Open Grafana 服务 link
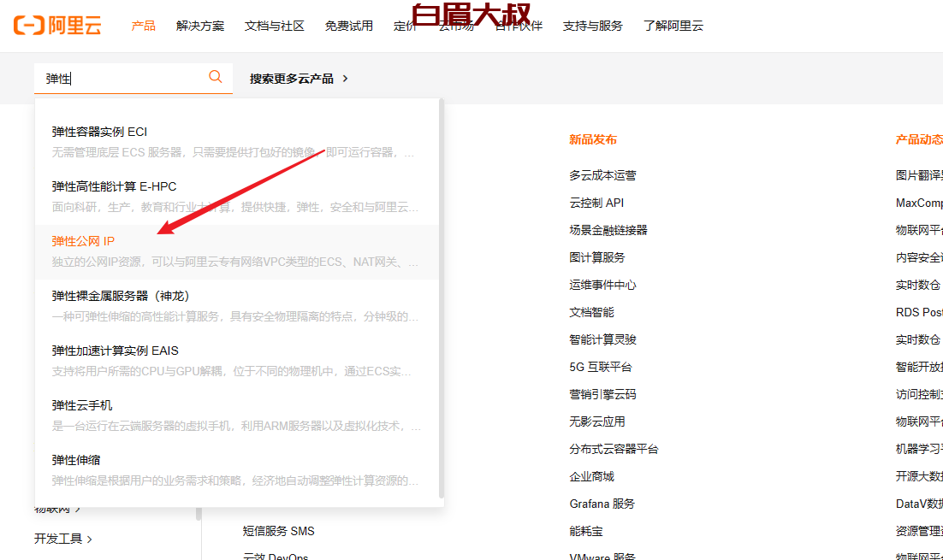Image resolution: width=943 pixels, height=560 pixels. click(602, 504)
